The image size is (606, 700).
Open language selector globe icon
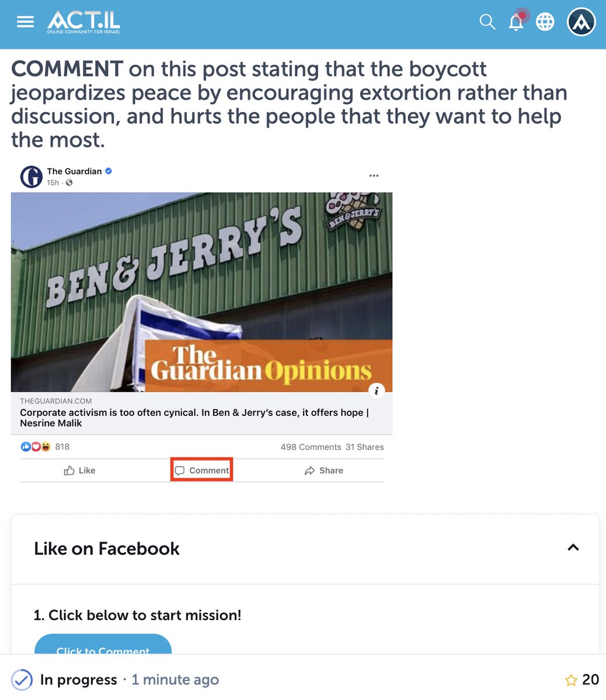click(545, 22)
